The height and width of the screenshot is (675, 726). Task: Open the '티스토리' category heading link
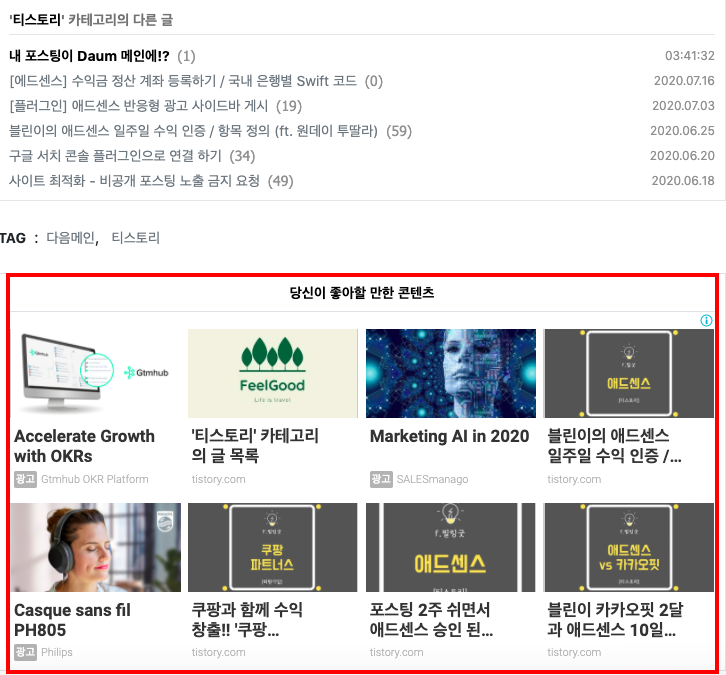36,20
